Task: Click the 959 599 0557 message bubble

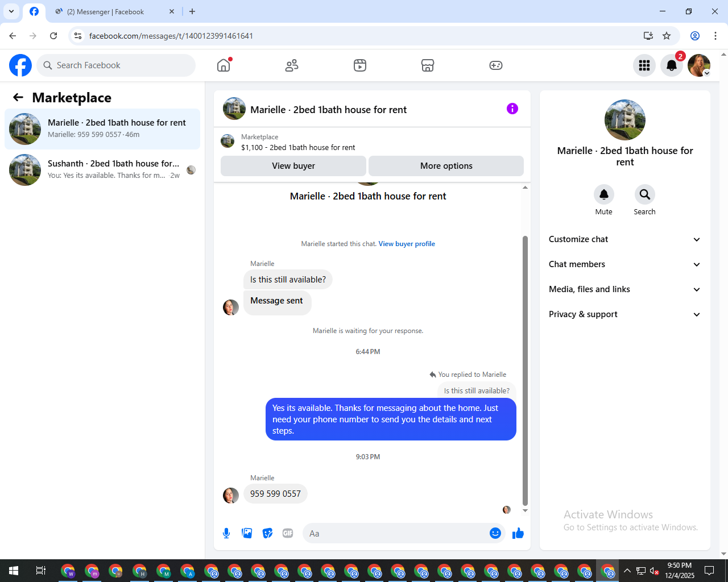Action: 275,494
